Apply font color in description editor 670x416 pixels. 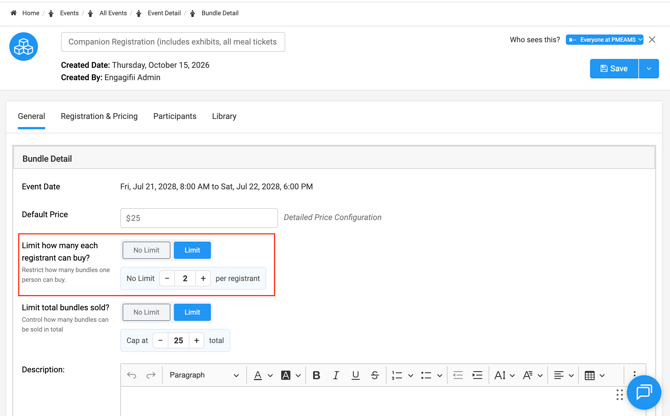258,375
